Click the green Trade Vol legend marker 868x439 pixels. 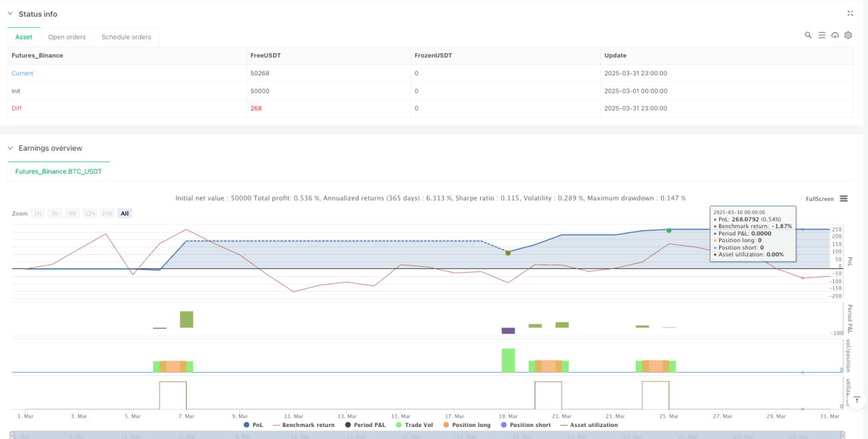point(399,425)
